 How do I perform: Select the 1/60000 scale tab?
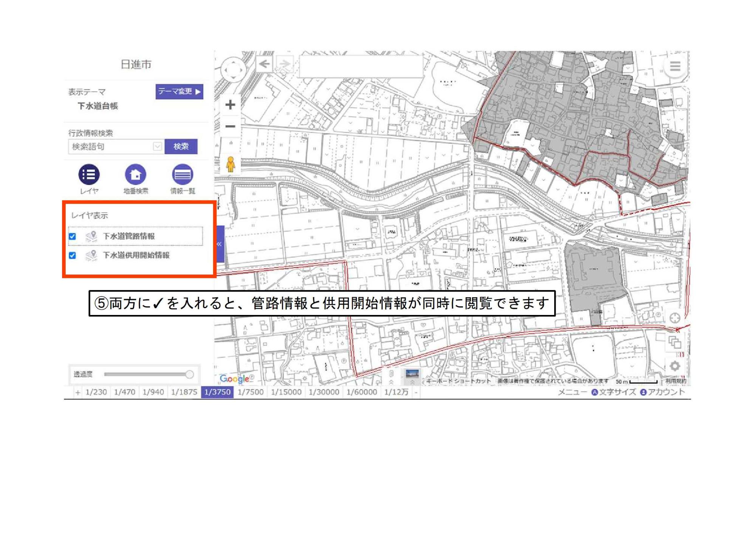[362, 392]
